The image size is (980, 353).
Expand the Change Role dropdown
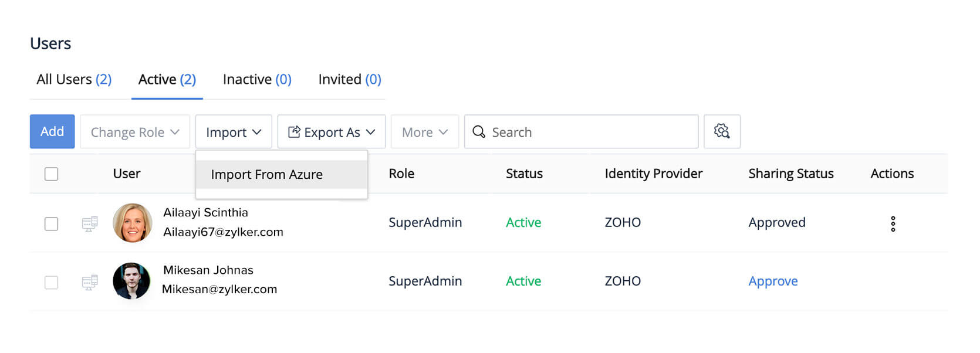[135, 132]
